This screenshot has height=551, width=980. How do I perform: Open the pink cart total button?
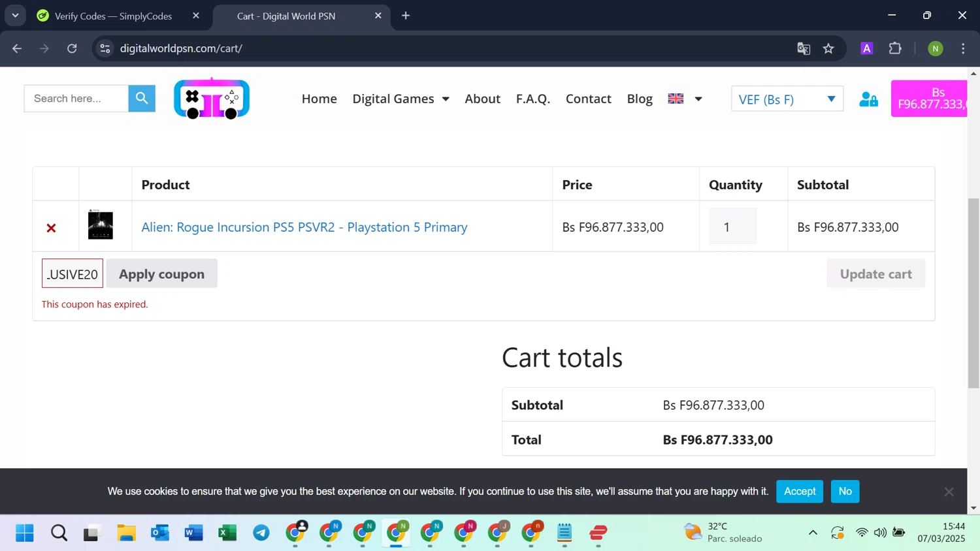(929, 99)
